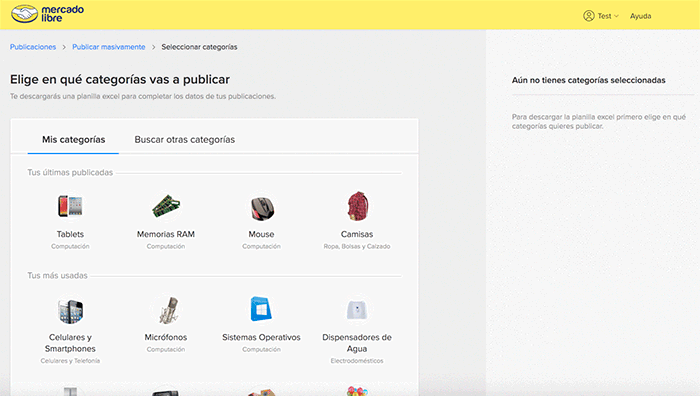700x396 pixels.
Task: Select the Camisas shirt icon
Action: point(357,206)
